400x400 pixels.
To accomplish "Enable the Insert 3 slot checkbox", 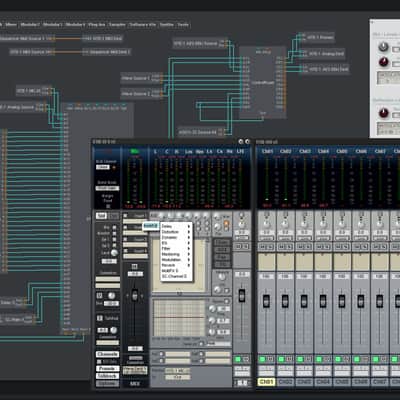I will (125, 239).
